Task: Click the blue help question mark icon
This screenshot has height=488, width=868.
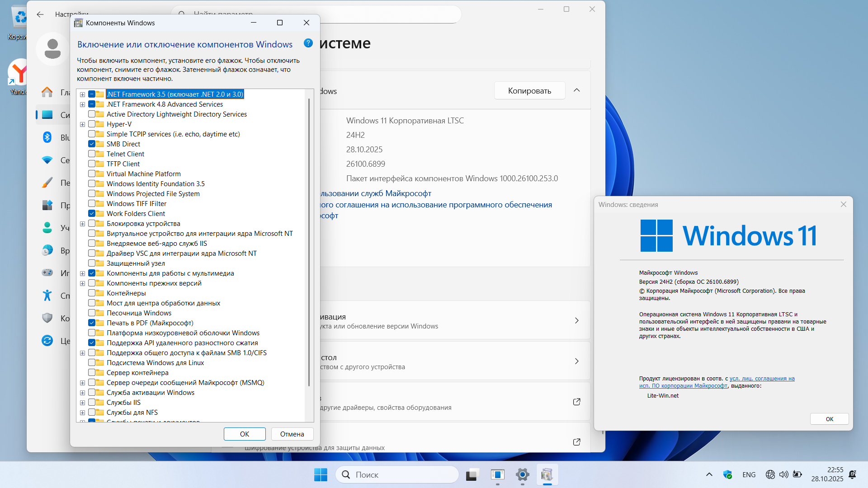Action: [308, 43]
